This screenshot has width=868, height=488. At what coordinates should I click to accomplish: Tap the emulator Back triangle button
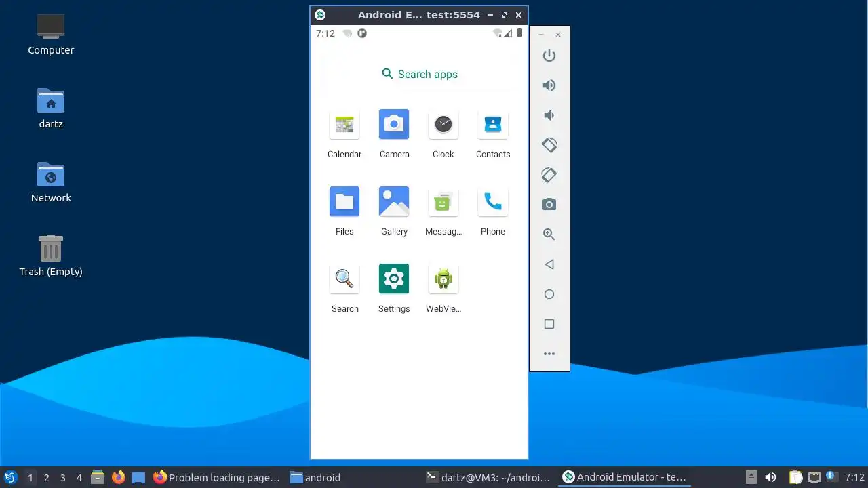549,264
